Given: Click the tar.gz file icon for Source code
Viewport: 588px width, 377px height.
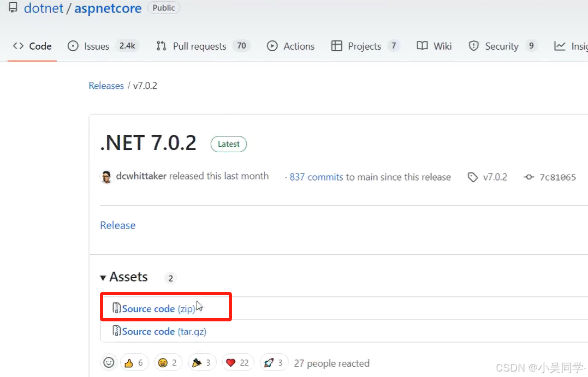Looking at the screenshot, I should 117,331.
